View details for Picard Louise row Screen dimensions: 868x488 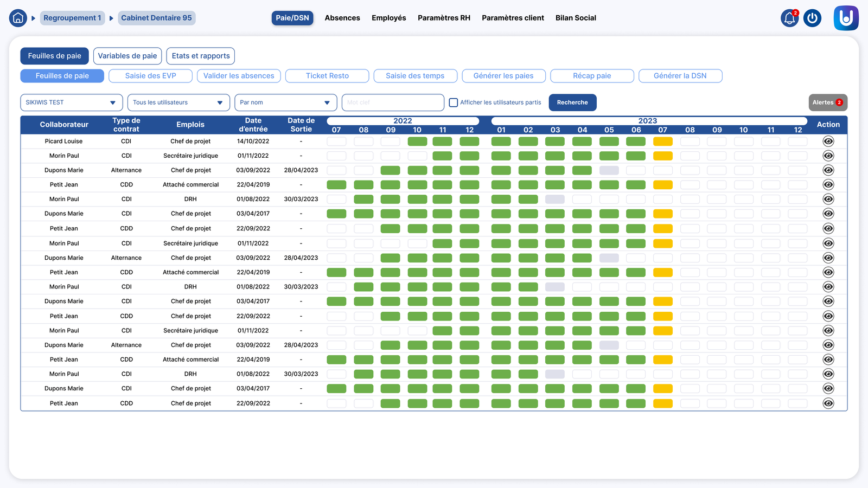(828, 141)
